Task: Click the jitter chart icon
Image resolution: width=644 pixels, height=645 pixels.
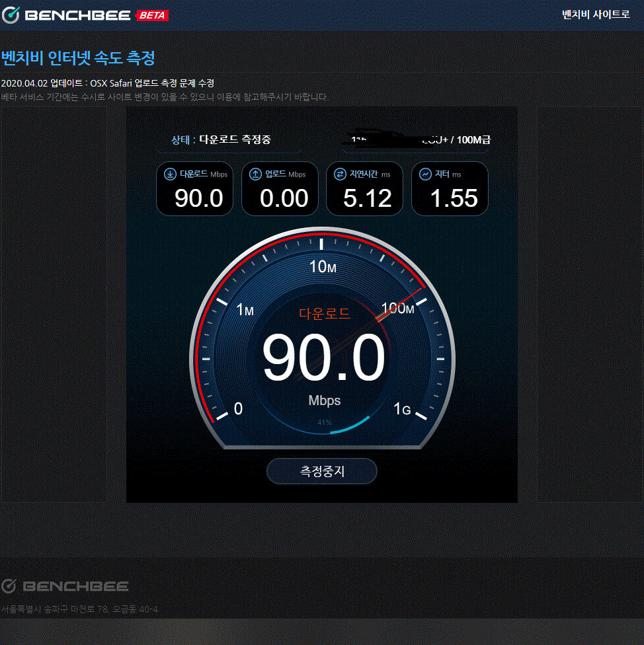Action: [x=425, y=174]
